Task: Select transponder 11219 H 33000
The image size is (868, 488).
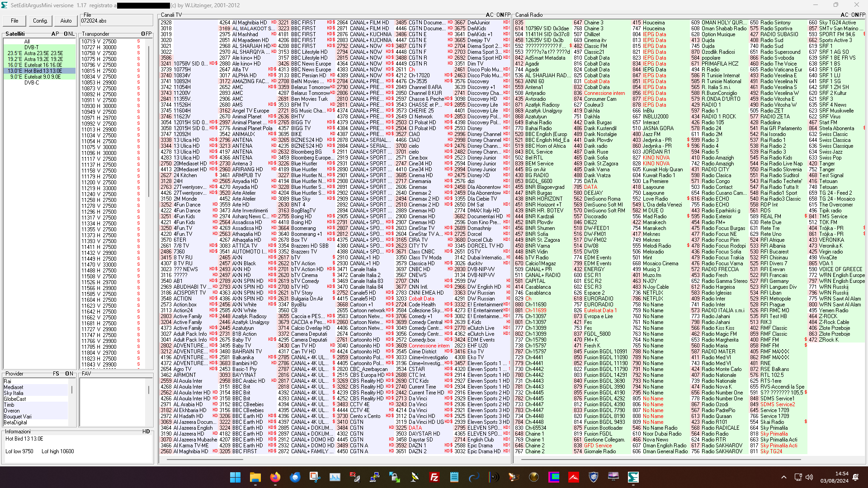Action: tap(112, 188)
